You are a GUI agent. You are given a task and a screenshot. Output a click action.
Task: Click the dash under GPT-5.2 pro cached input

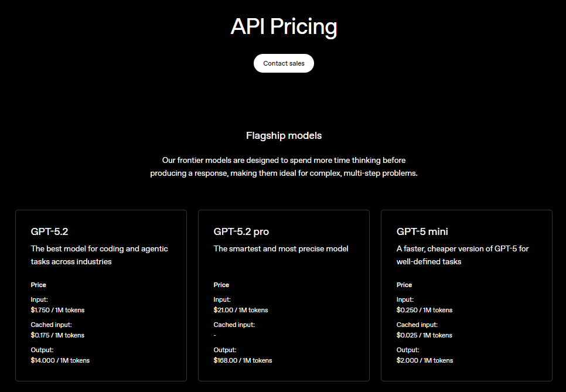pyautogui.click(x=214, y=335)
